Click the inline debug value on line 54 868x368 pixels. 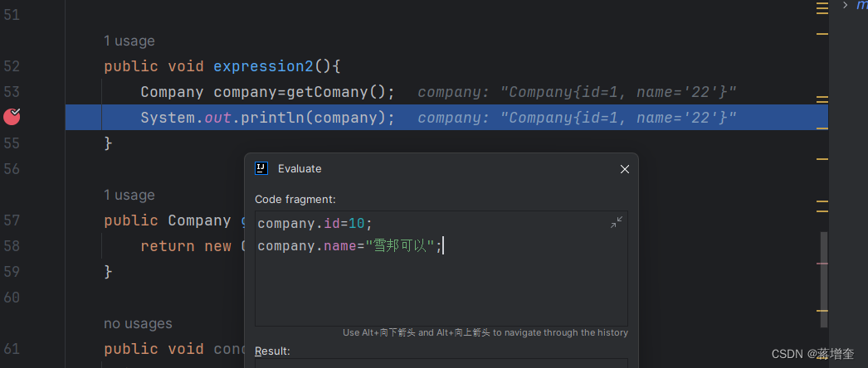coord(577,118)
